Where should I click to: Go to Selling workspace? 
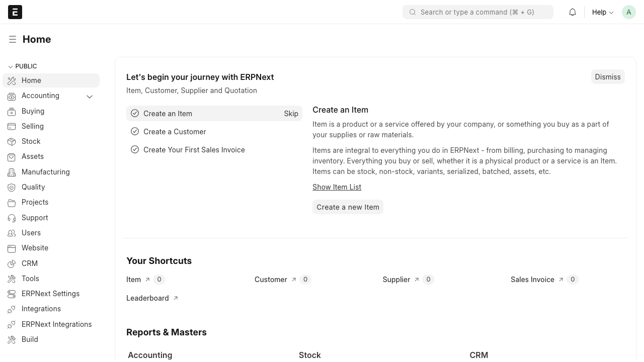[51, 126]
